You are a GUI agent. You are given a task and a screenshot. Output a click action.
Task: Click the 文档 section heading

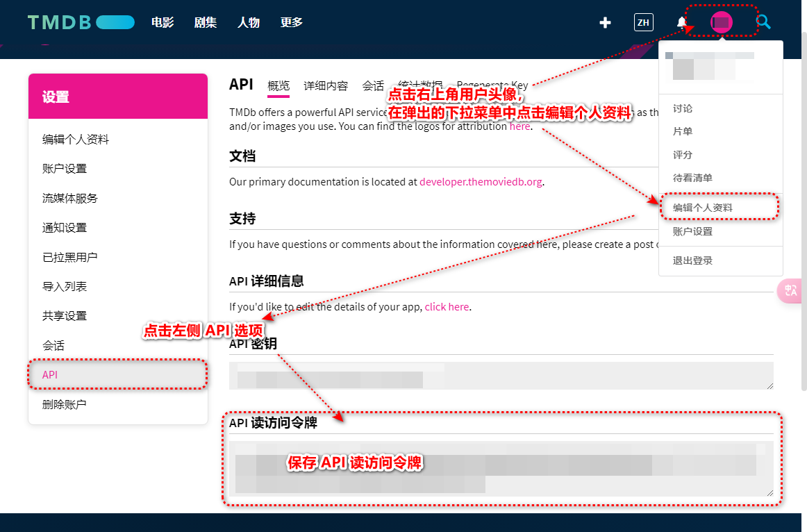point(242,156)
